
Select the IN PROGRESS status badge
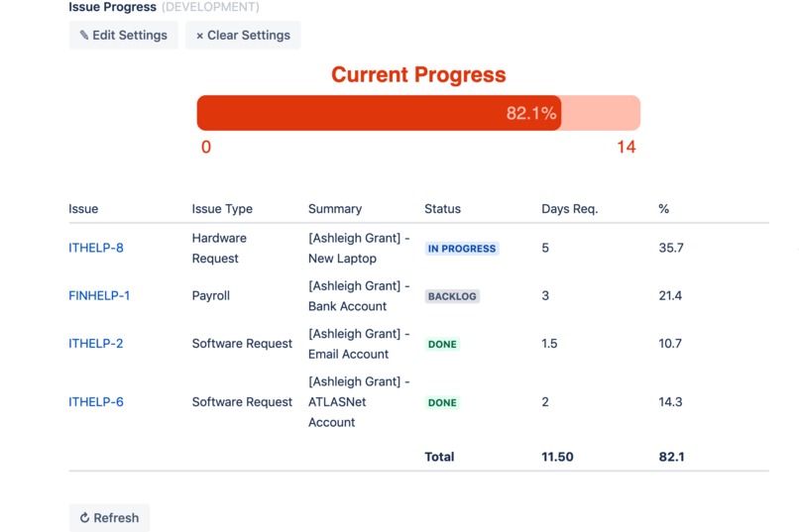[462, 249]
